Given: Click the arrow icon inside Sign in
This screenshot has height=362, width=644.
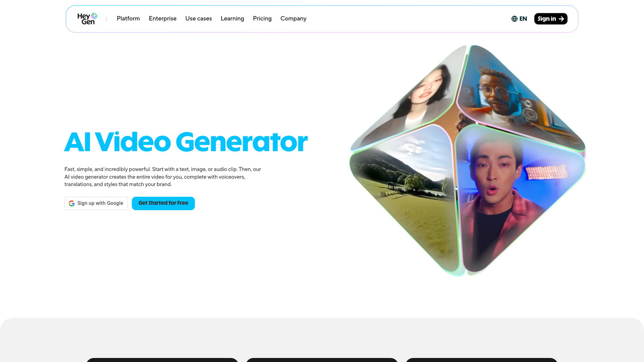Looking at the screenshot, I should [561, 19].
